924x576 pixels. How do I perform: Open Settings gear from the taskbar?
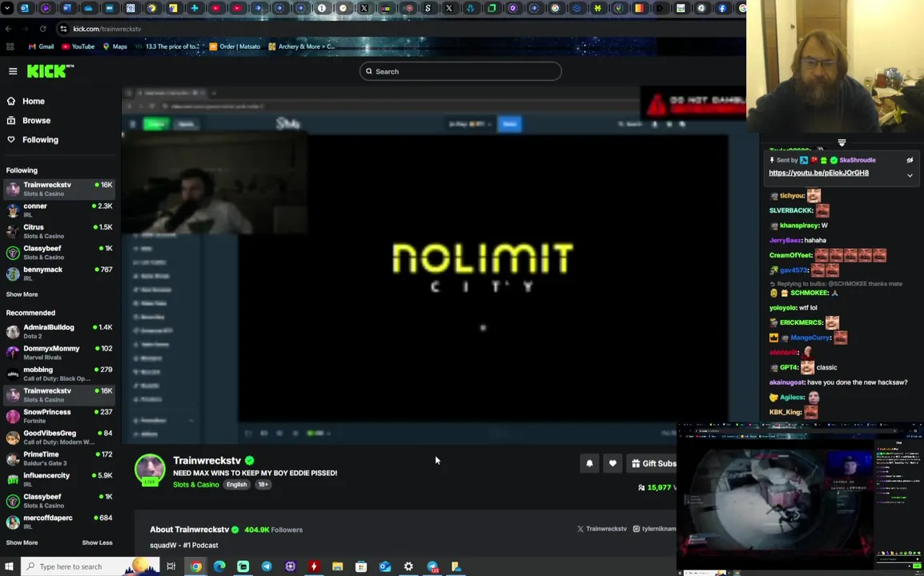(408, 566)
